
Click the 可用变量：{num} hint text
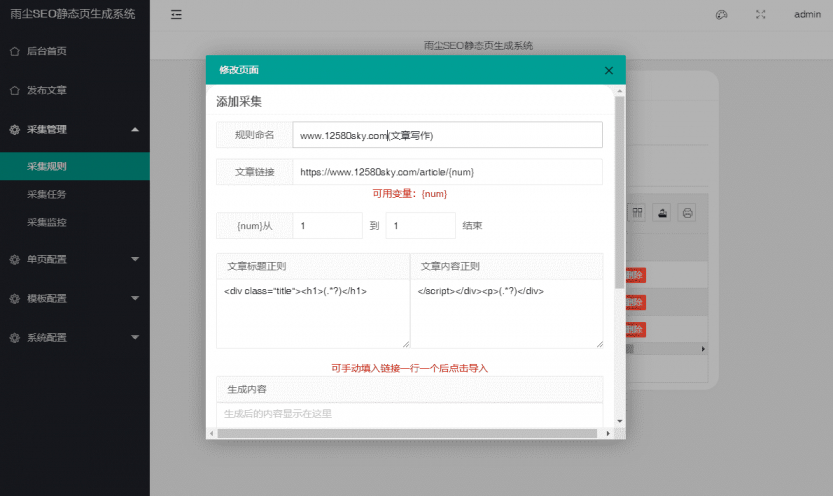point(410,194)
